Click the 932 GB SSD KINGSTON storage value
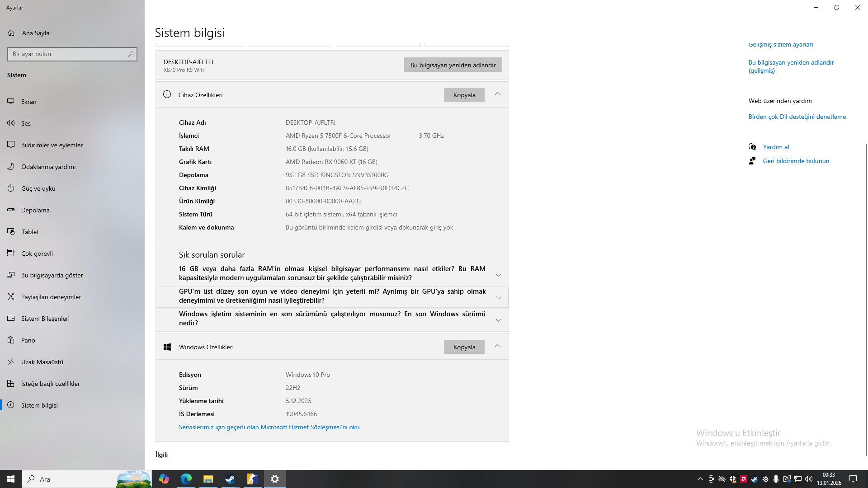 (337, 175)
